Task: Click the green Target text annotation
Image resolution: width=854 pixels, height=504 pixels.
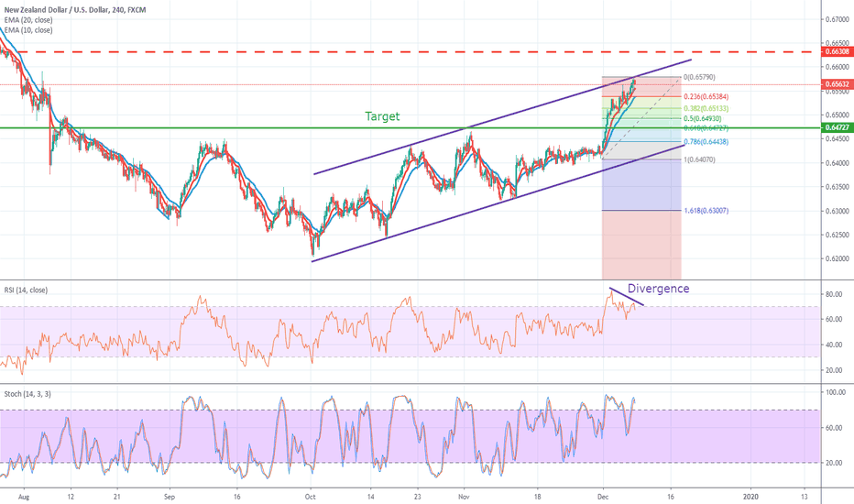Action: coord(382,116)
